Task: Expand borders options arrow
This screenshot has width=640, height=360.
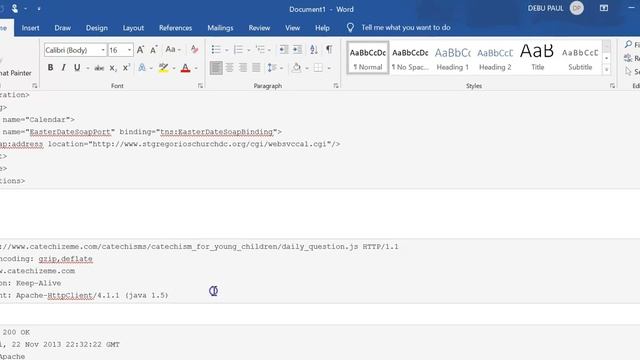Action: pos(329,68)
